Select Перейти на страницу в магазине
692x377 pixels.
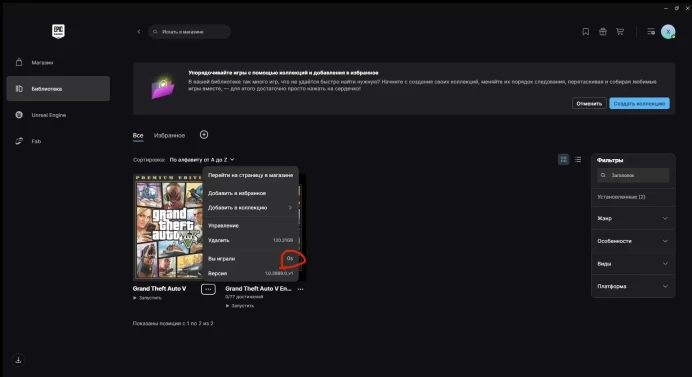pos(251,175)
